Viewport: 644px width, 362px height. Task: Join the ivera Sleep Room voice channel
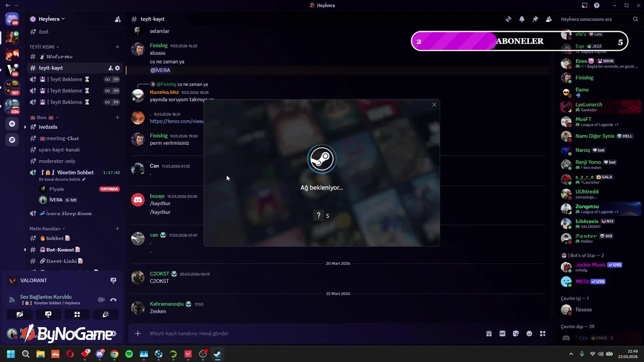pyautogui.click(x=74, y=214)
